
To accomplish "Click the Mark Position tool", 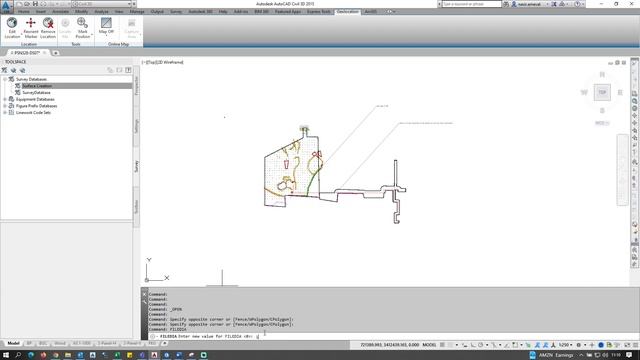I will point(82,27).
